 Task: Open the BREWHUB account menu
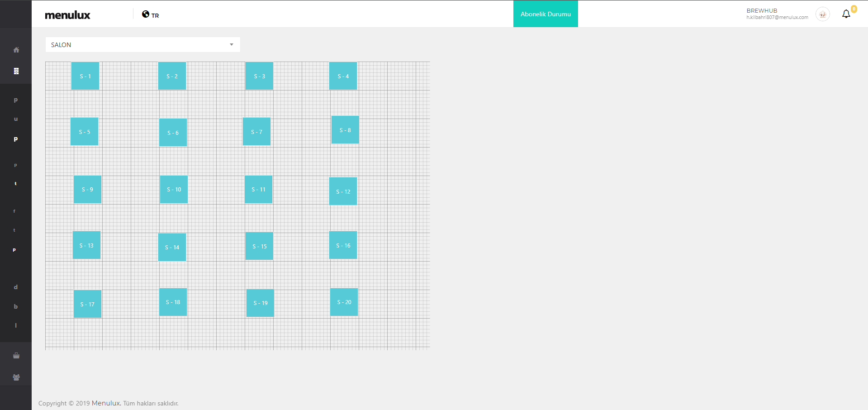pyautogui.click(x=777, y=14)
